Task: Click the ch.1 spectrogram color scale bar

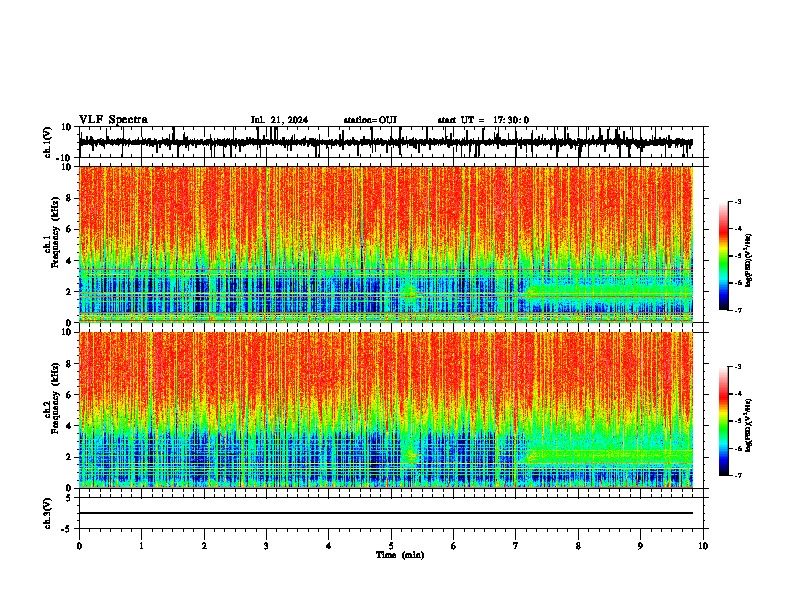Action: point(724,256)
